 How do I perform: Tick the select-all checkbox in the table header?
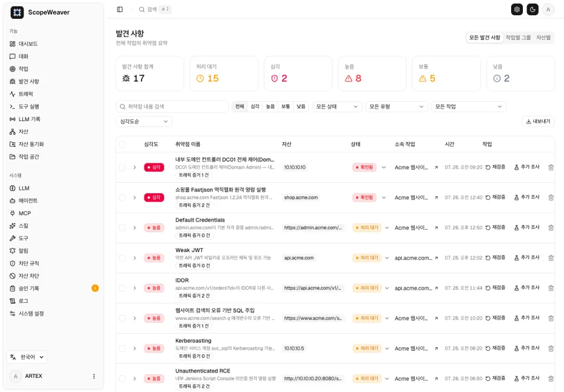point(122,145)
